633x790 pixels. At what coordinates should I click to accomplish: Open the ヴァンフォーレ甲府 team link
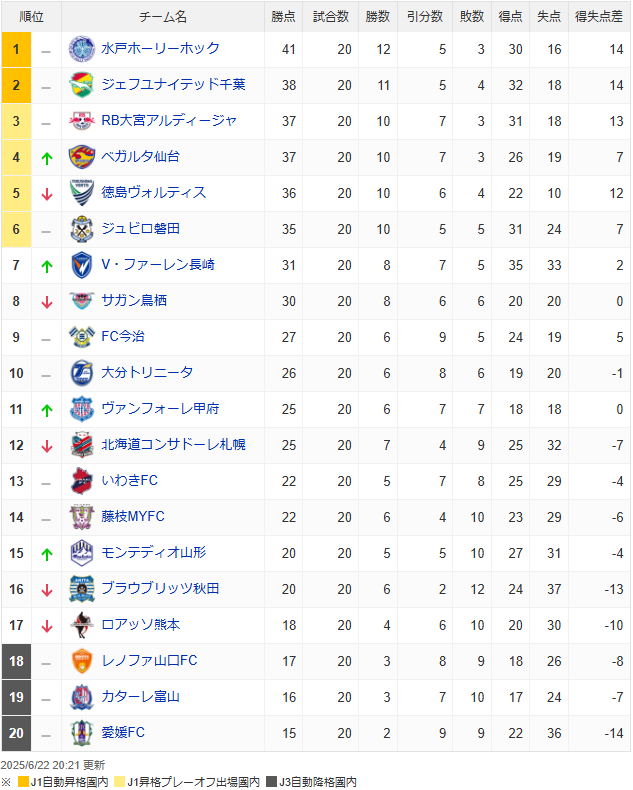pos(160,409)
